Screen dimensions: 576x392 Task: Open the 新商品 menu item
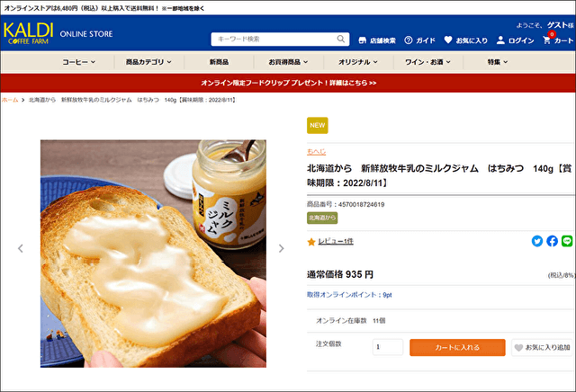tap(219, 62)
